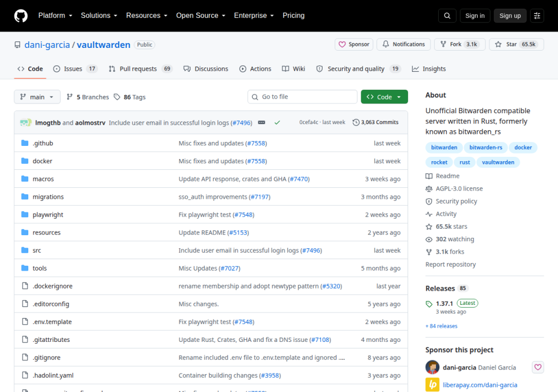Open liberapay.com/dani-garcia link
Viewport: 558px width, 392px height.
coord(480,385)
